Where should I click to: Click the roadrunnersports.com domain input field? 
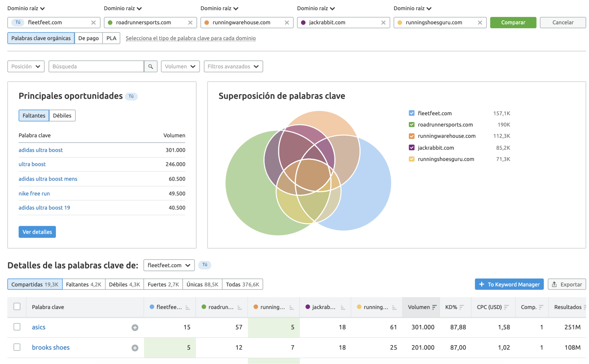150,23
